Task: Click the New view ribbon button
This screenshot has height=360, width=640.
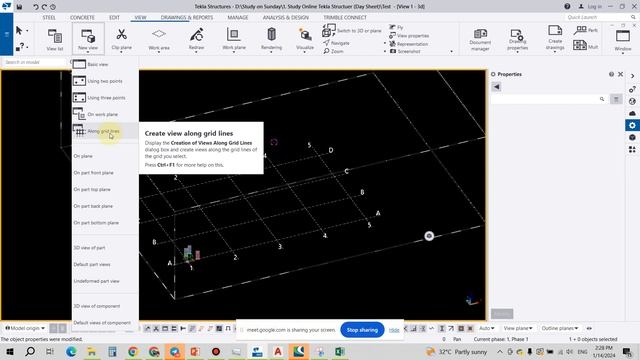Action: tap(88, 38)
